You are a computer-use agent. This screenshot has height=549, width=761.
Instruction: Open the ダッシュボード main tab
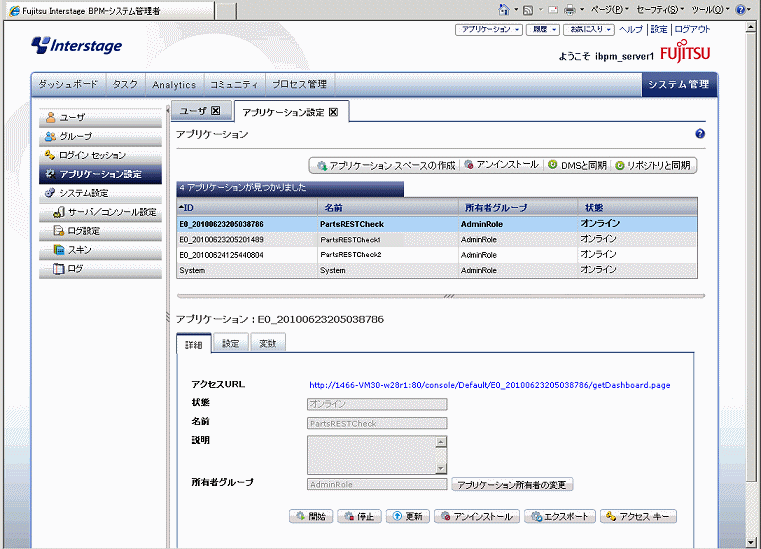point(68,84)
